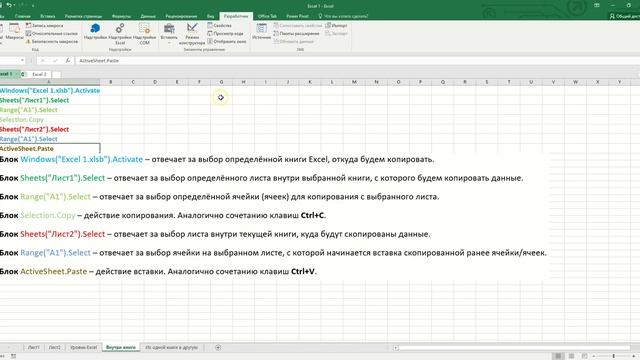Click the Insert Function fx icon
This screenshot has height=360, width=640.
[68, 60]
